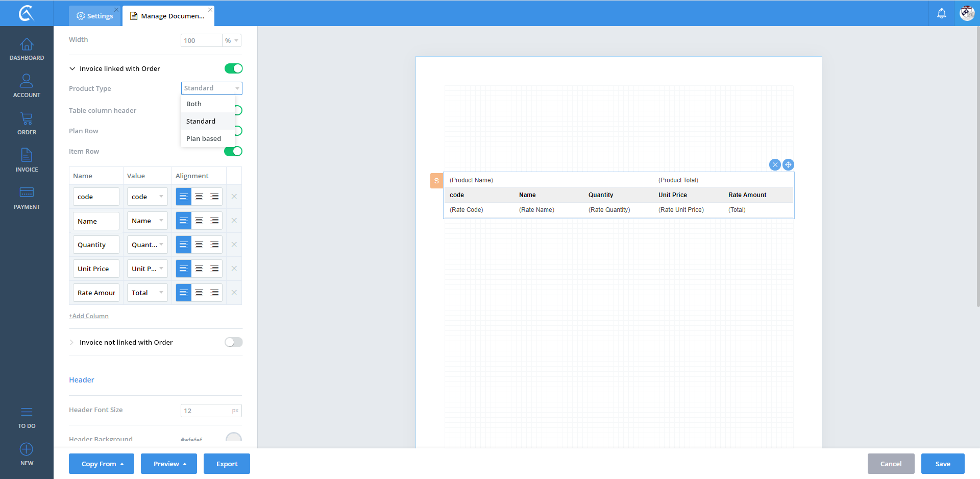Click the notification bell icon
Screen dimensions: 980x479
point(941,13)
